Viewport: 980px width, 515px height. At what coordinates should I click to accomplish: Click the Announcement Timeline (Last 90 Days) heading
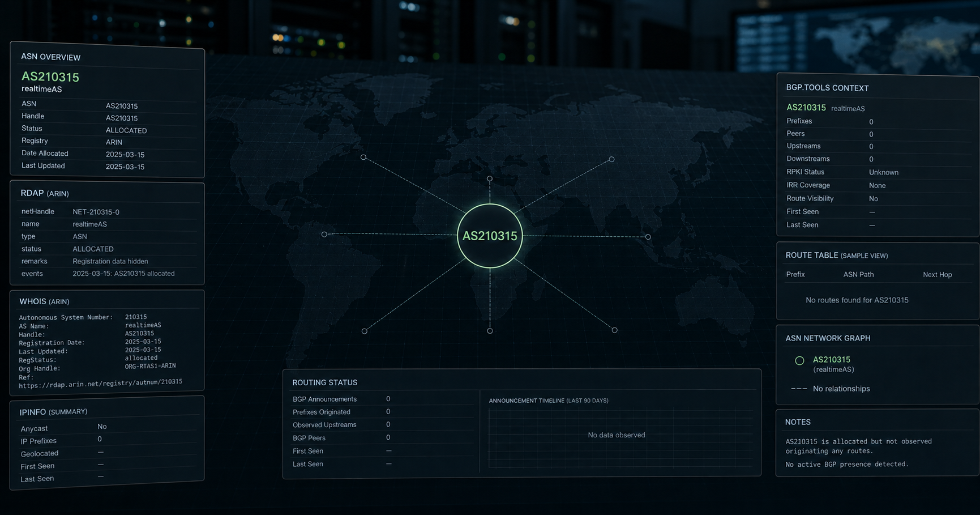[x=549, y=401]
